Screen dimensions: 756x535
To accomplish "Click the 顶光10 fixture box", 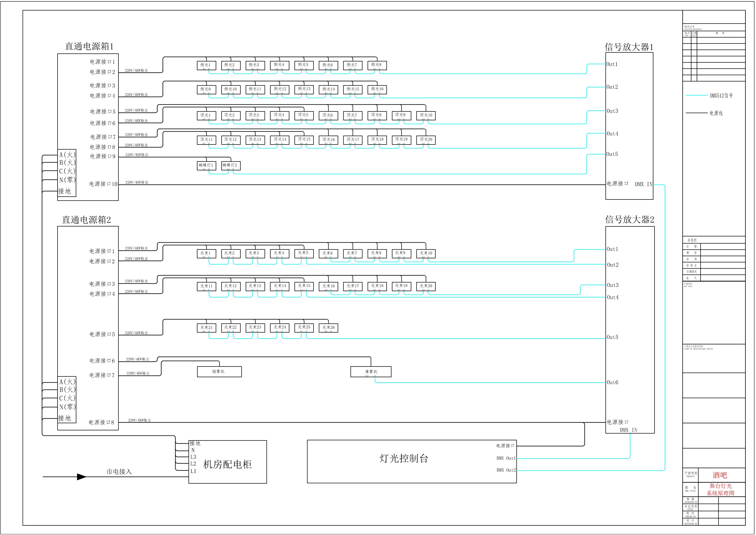I will point(426,115).
